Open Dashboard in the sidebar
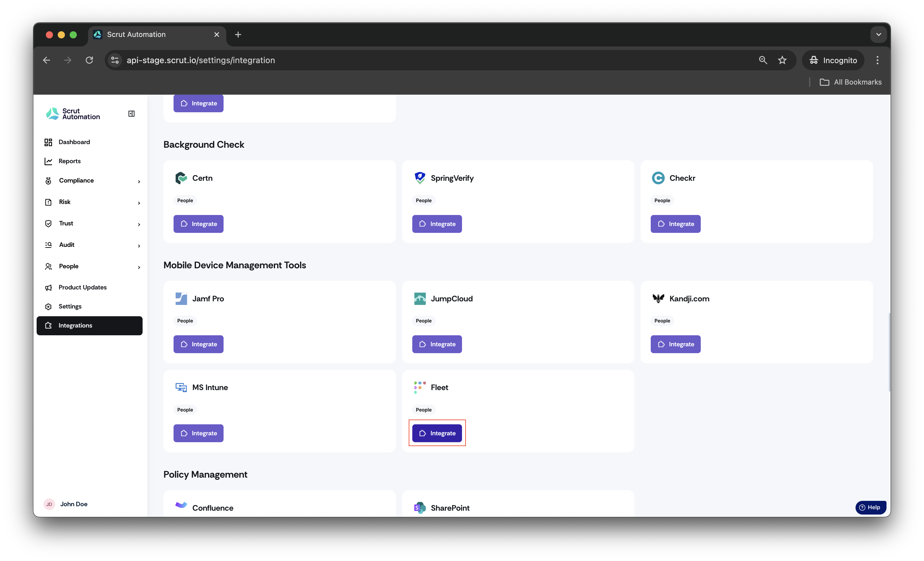 90,142
